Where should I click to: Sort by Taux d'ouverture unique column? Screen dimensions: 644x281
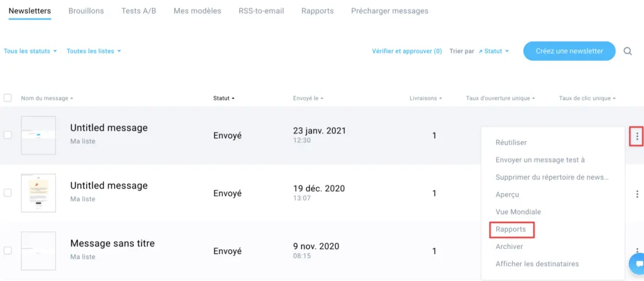(500, 98)
